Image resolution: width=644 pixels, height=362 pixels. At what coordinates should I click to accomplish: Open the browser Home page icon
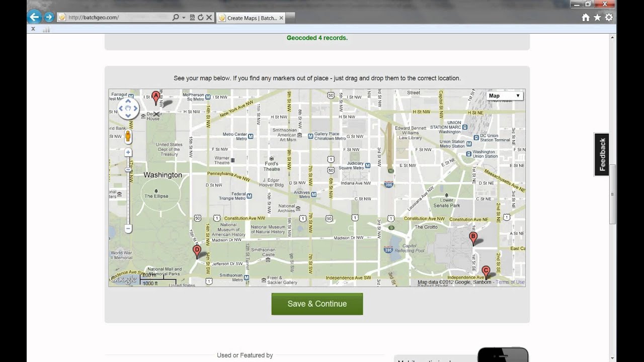[x=586, y=18]
